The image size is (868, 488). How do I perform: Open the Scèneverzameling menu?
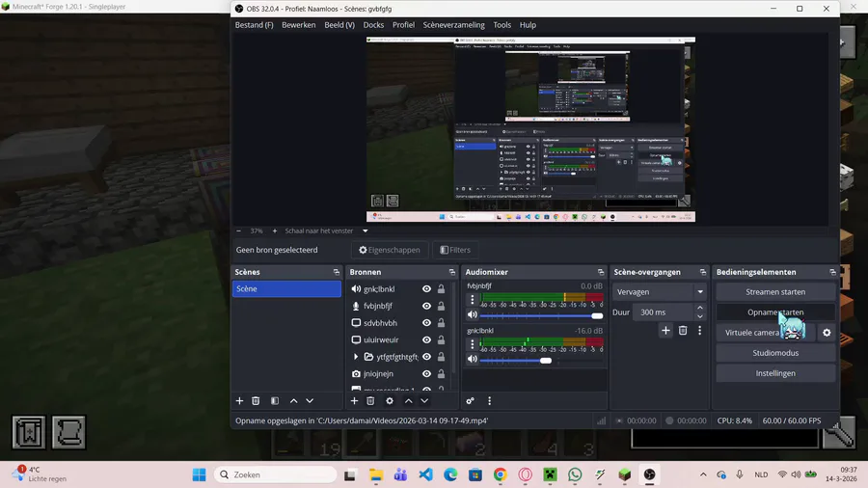coord(454,25)
